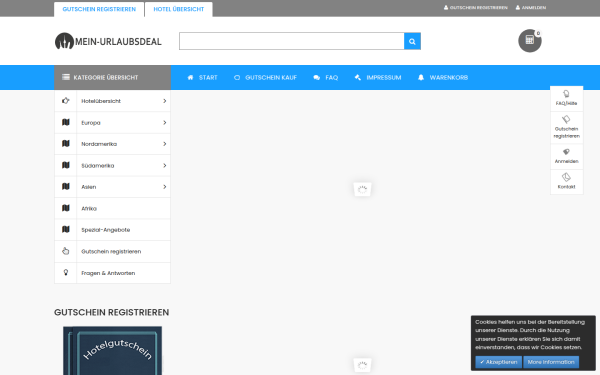This screenshot has width=600, height=375.
Task: Open Kontakt in floating side panel
Action: (566, 181)
